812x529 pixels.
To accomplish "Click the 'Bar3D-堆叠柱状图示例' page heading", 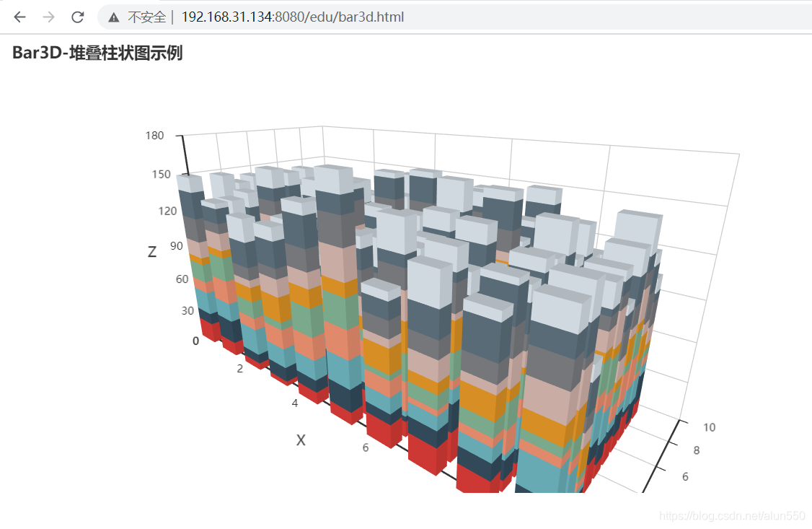I will [x=97, y=53].
